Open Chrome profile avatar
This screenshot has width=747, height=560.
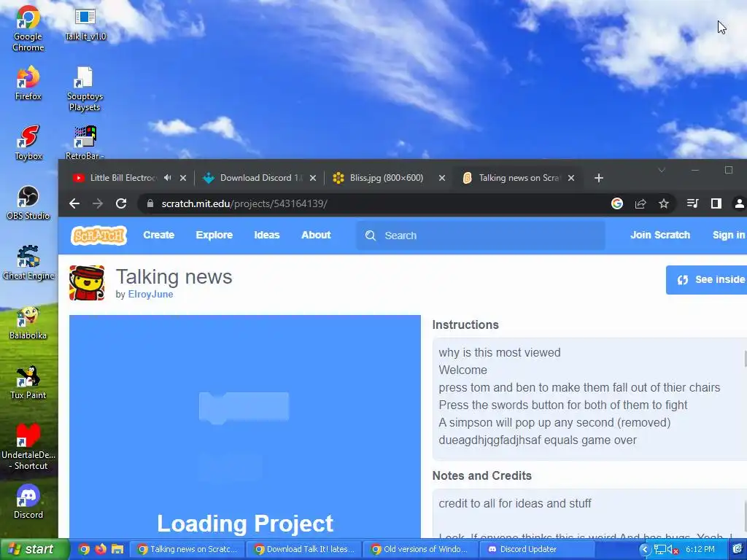(x=740, y=204)
